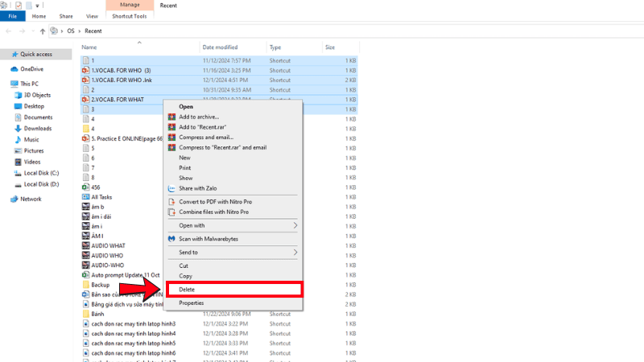Click the Downloads folder icon in sidebar
Viewport: 644px width, 362px height.
pyautogui.click(x=17, y=129)
